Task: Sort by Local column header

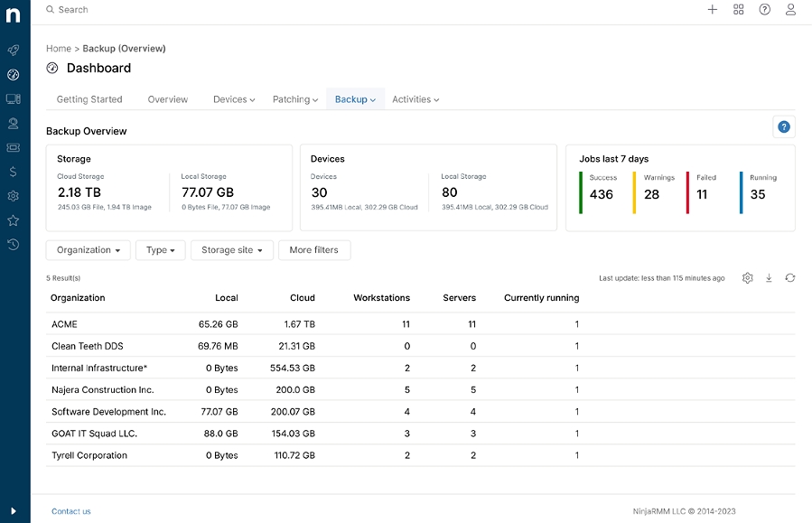Action: [x=227, y=298]
